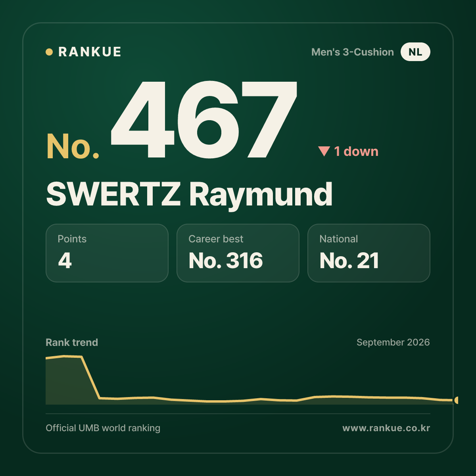Click the career best value No. 316
This screenshot has width=476, height=476.
click(226, 261)
